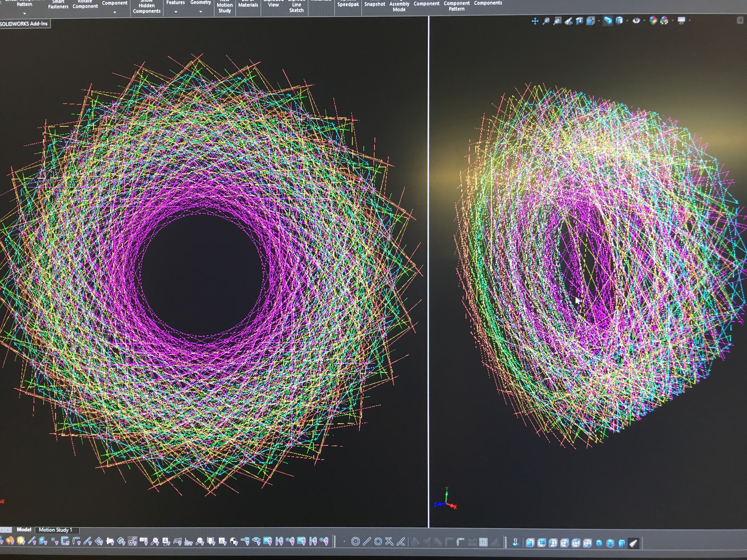Toggle the second display style cube icon
747x560 pixels.
(x=619, y=21)
